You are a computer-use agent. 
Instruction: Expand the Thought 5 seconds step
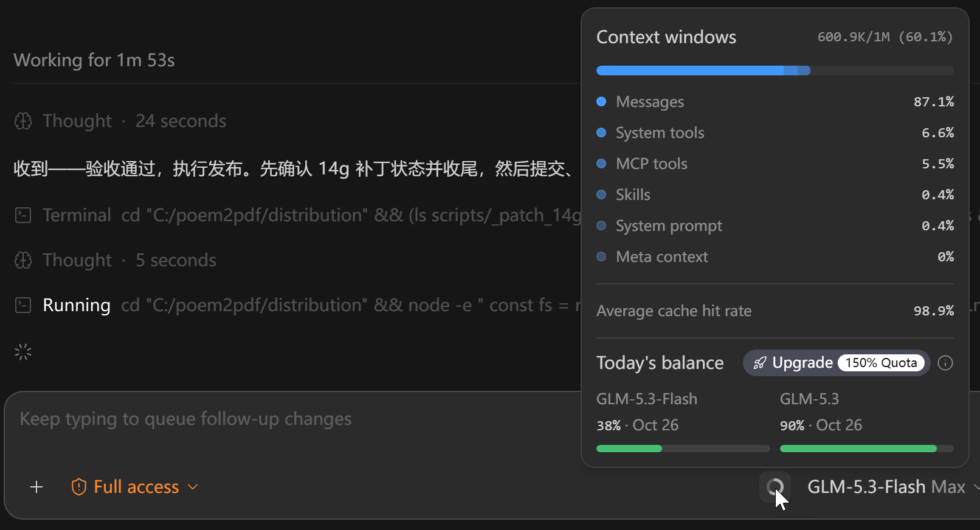[x=116, y=260]
